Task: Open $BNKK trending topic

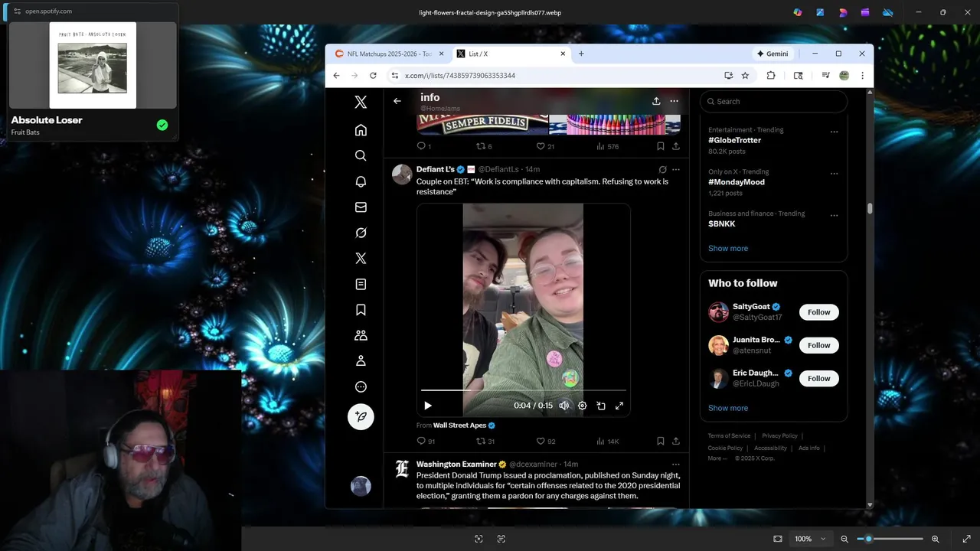Action: (722, 224)
